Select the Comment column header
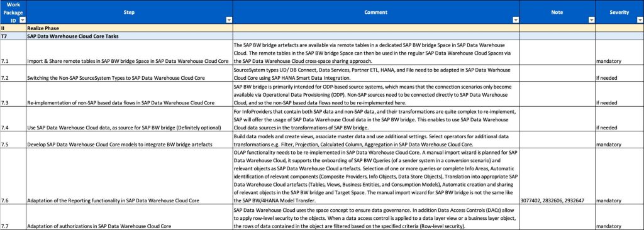The width and height of the screenshot is (644, 230). (x=376, y=12)
